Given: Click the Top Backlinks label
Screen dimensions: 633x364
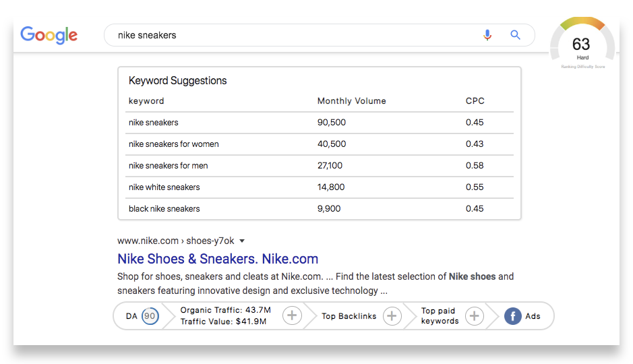Looking at the screenshot, I should (349, 316).
